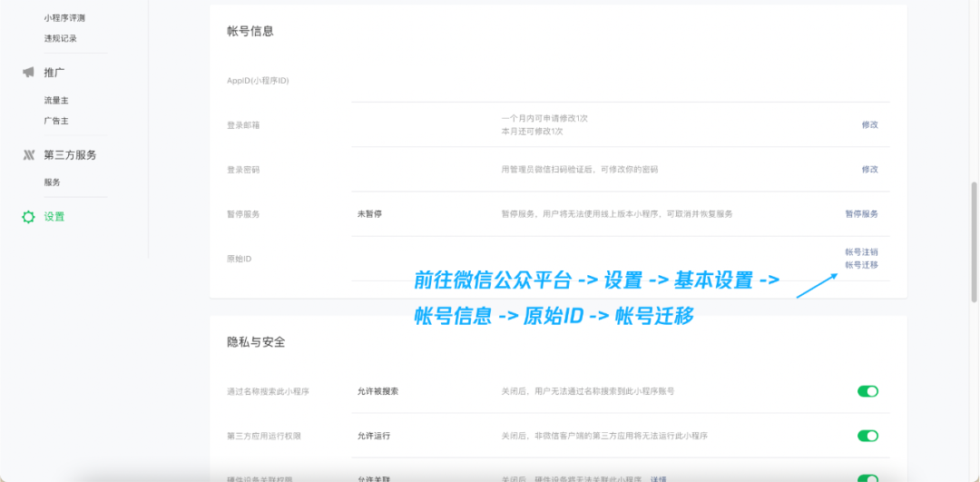The image size is (980, 482).
Task: Click the 帐号迁移 link
Action: click(x=862, y=264)
